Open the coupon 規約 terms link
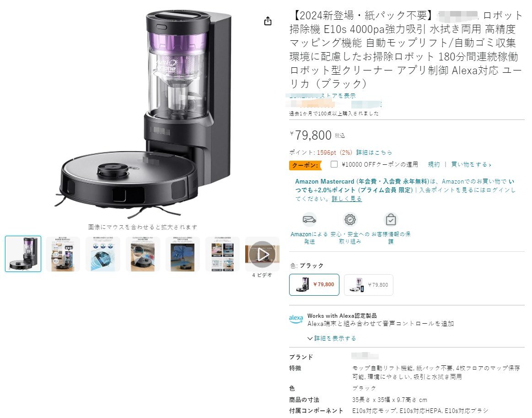Screen dimensions: 532x418 [434, 164]
